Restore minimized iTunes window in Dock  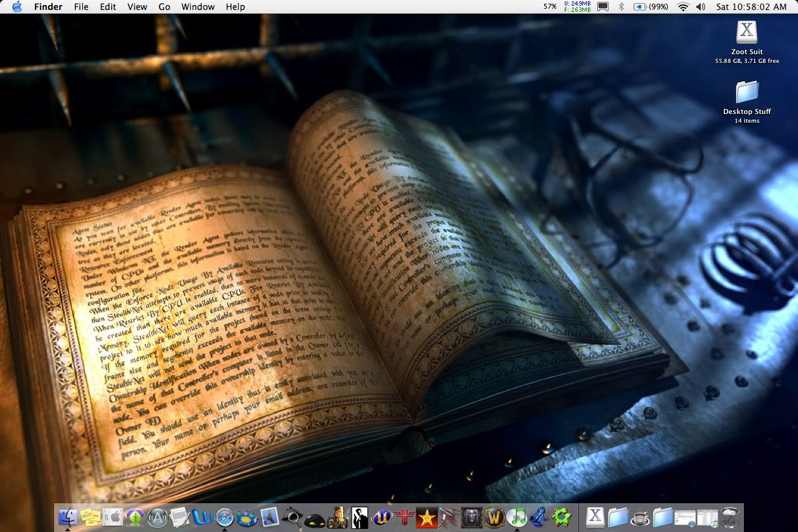pos(708,518)
